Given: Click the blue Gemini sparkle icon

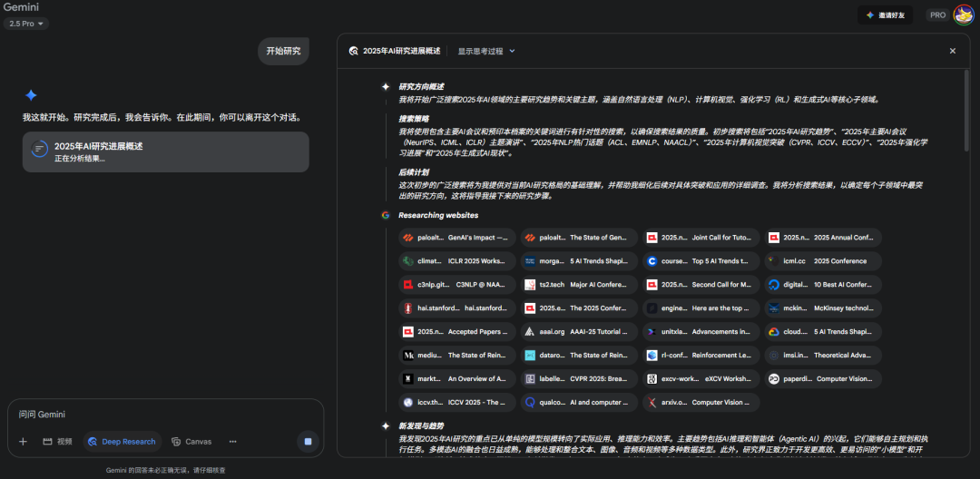Looking at the screenshot, I should pyautogui.click(x=31, y=95).
